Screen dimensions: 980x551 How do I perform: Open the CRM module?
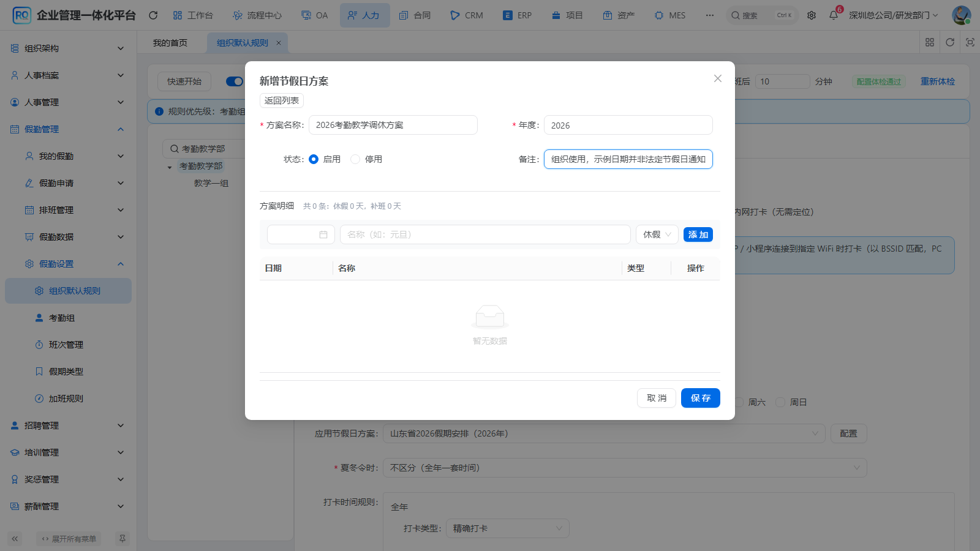467,15
